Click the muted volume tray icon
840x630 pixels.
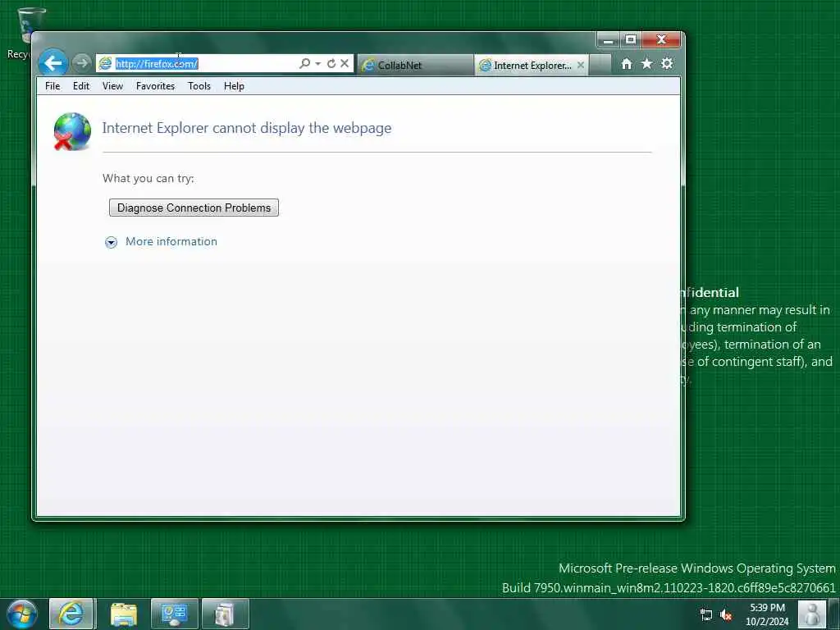[x=726, y=615]
